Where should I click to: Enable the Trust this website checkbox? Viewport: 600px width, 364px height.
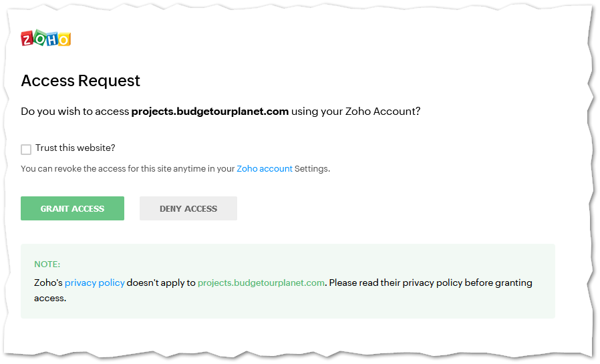pos(26,149)
